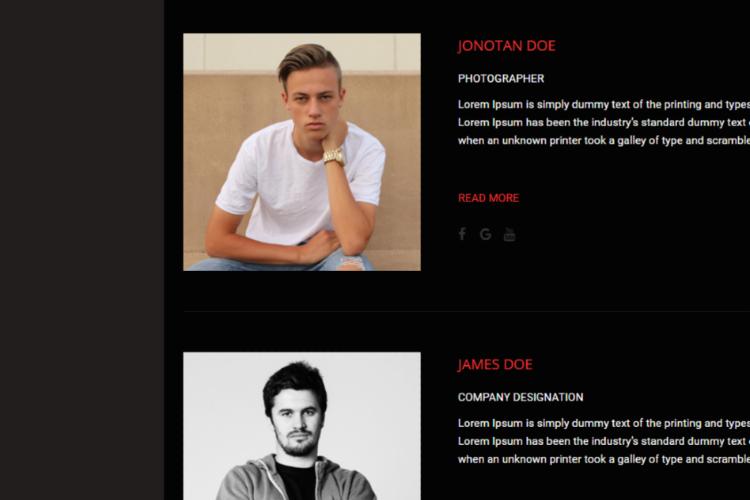750x500 pixels.
Task: Open the JONOTAN DOE name heading
Action: tap(507, 46)
